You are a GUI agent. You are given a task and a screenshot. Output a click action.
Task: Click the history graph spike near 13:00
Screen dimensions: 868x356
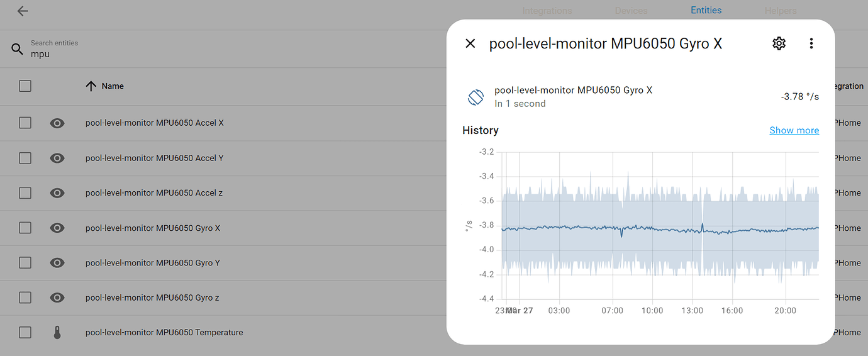point(703,226)
